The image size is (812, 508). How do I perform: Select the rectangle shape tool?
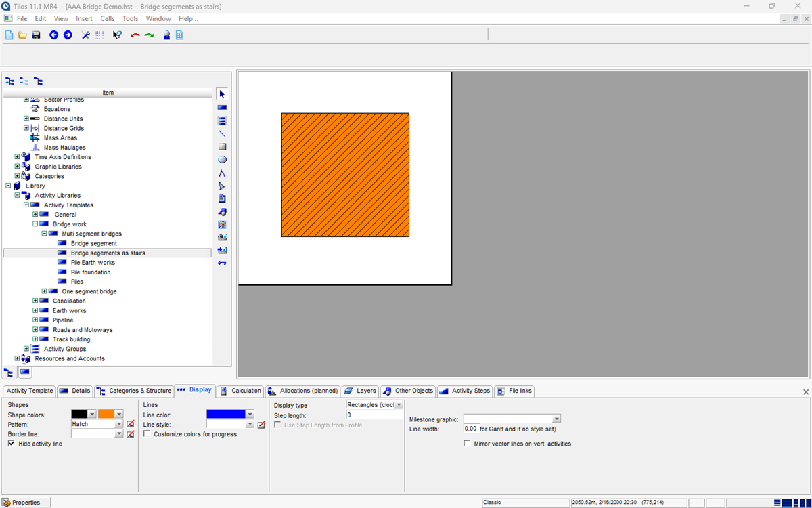(222, 147)
